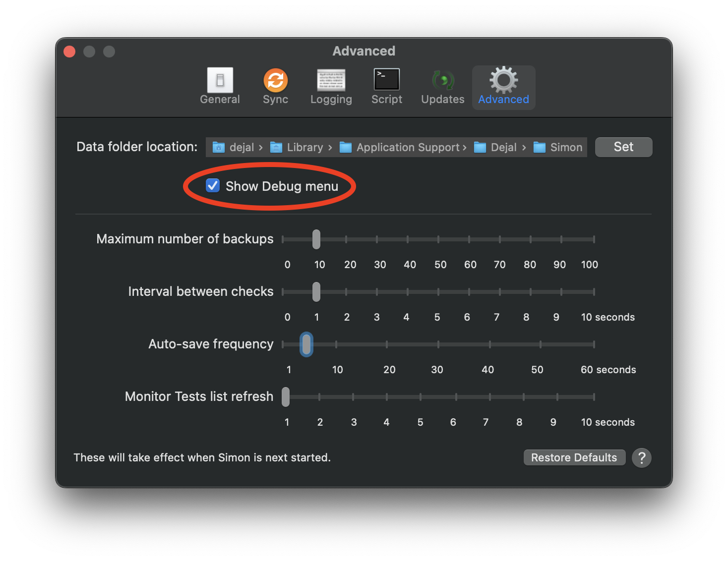Click the Auto-save frequency slider knob
The height and width of the screenshot is (561, 728).
[306, 344]
